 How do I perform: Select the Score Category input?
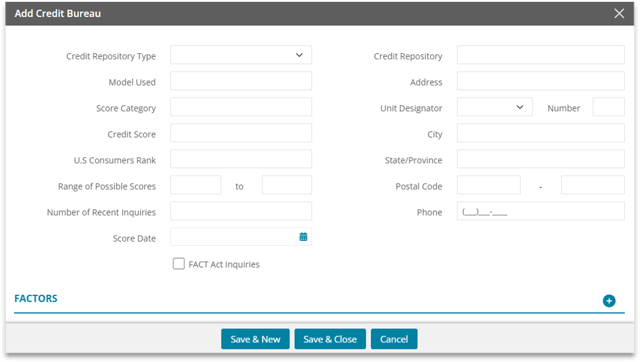point(241,107)
